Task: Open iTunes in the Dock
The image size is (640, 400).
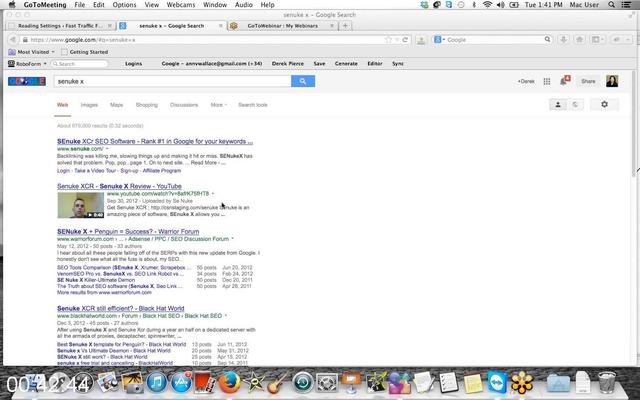Action: (x=157, y=383)
